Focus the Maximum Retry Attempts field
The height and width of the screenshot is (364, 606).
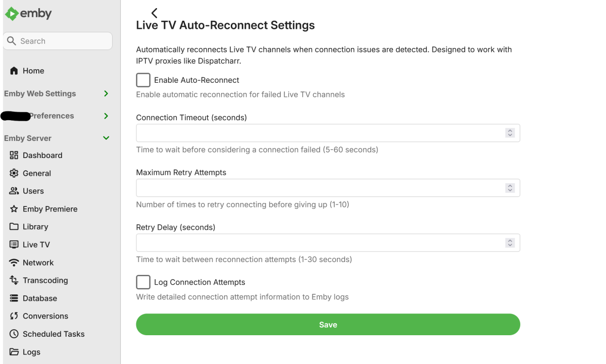click(320, 188)
